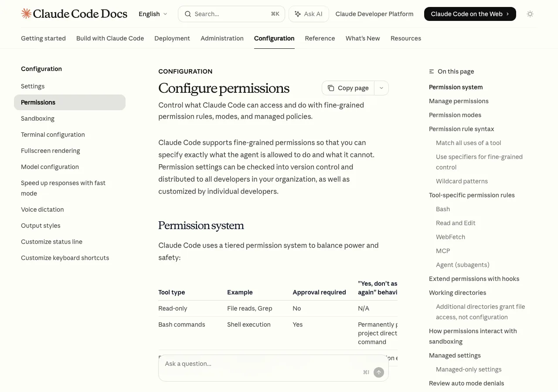Switch to the Reference tab
This screenshot has width=558, height=392.
(320, 38)
